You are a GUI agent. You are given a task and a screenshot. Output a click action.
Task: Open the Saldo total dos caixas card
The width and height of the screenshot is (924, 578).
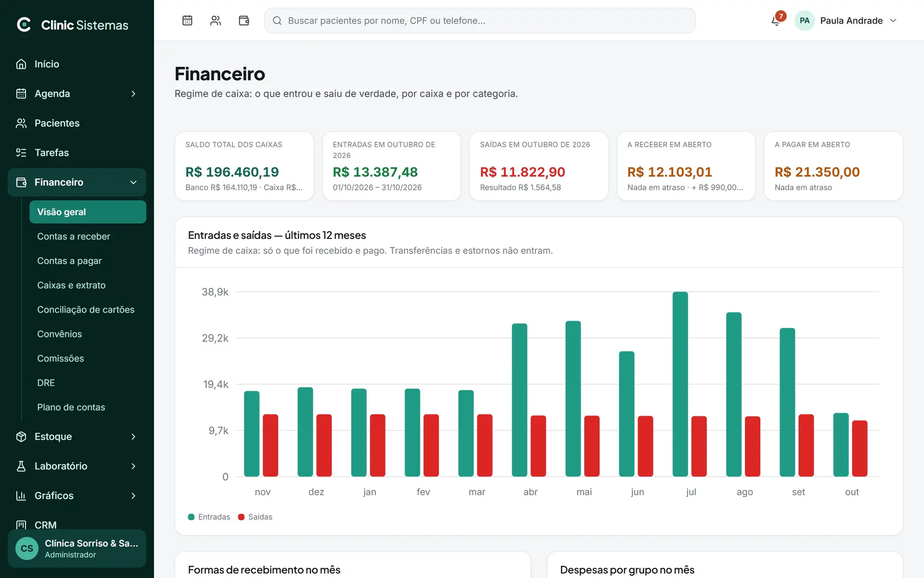tap(244, 166)
